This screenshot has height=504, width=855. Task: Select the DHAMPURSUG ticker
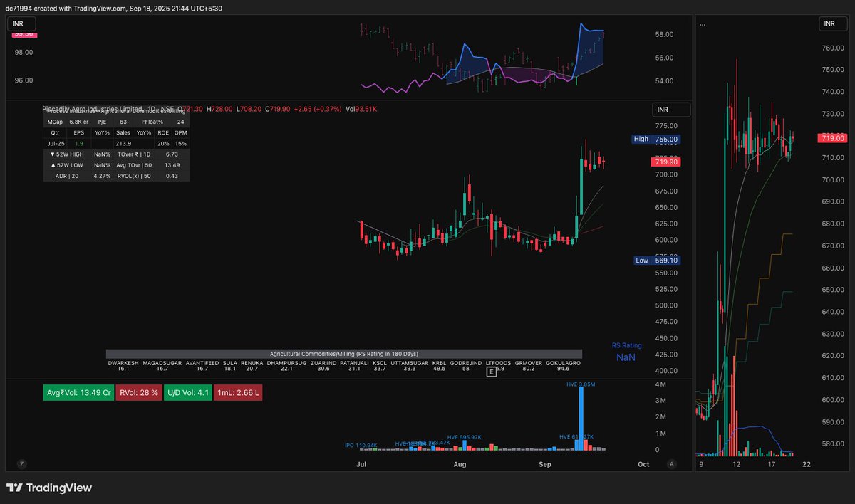[286, 363]
